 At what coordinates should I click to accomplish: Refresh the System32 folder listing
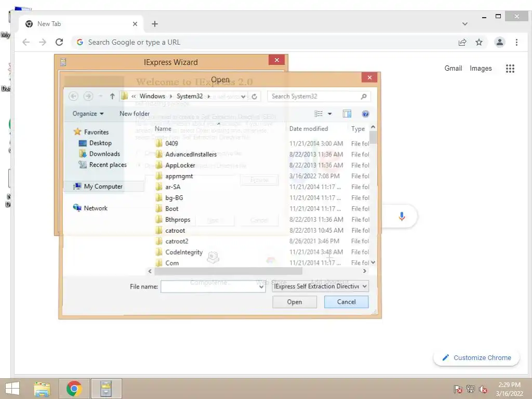point(254,96)
